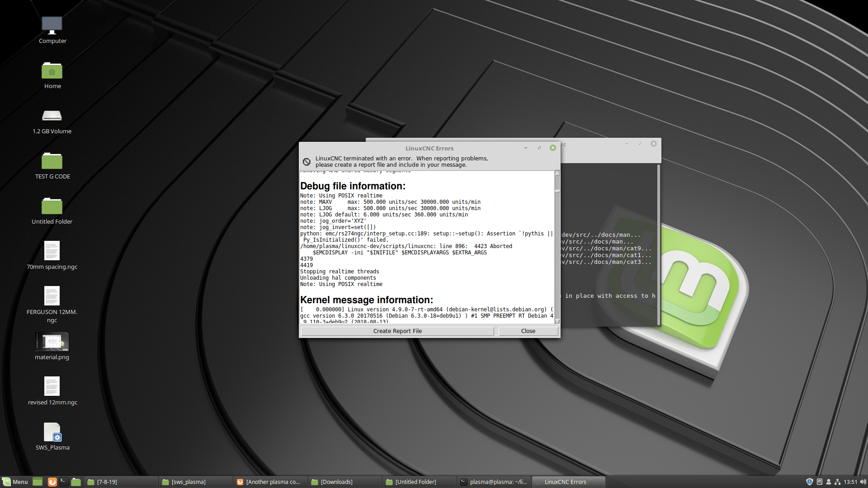
Task: Click the 'Unloading hal components' log line
Action: [338, 278]
